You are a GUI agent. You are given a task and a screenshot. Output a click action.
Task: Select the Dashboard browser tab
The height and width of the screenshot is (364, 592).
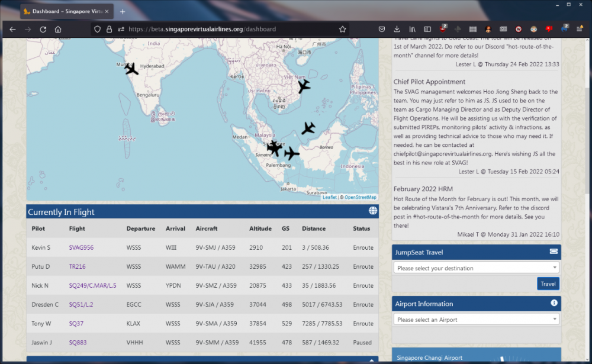tap(66, 11)
